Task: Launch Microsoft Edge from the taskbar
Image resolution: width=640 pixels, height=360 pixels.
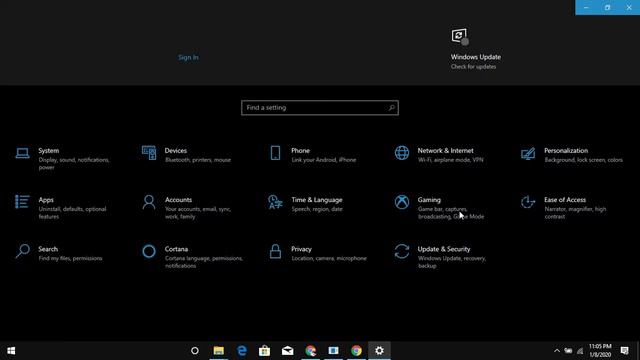Action: [242, 351]
